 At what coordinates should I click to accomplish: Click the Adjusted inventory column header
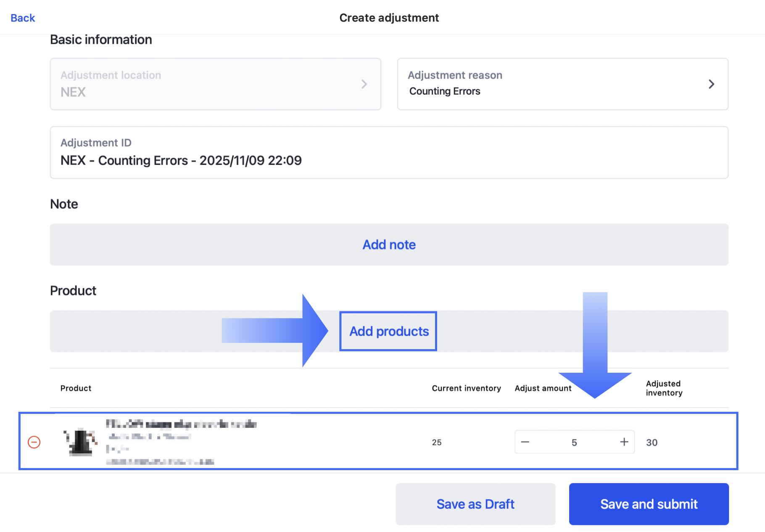click(664, 388)
